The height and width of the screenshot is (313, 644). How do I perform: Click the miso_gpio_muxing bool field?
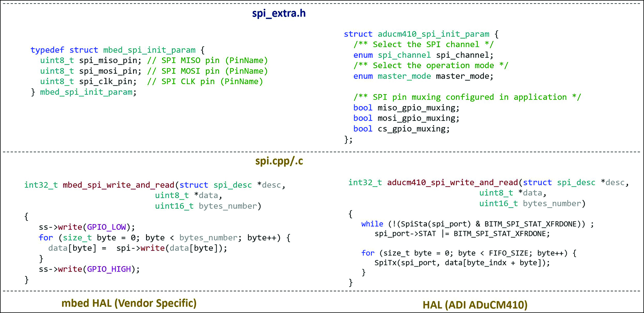tap(406, 108)
